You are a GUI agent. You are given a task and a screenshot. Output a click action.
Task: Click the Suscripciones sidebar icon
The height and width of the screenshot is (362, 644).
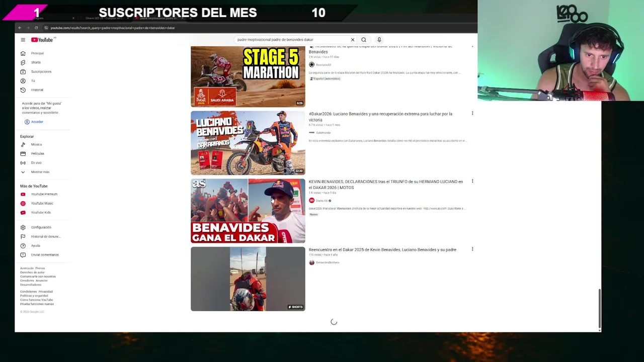[23, 71]
